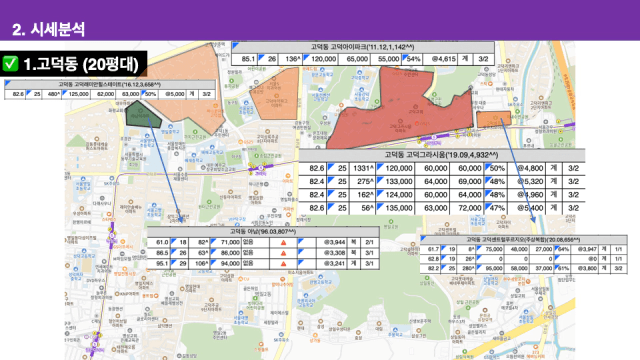Viewport: 640px width, 360px height.
Task: Select the @5,320 cell
Action: click(x=527, y=181)
